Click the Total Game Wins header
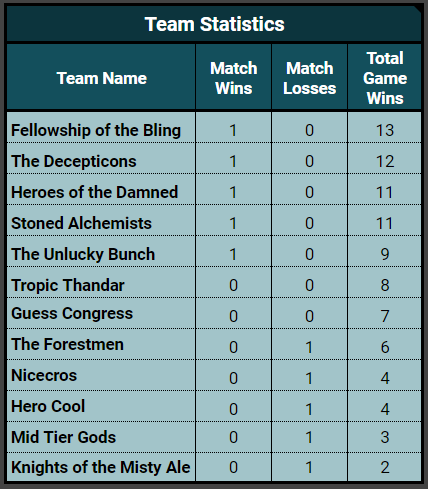 pos(385,78)
